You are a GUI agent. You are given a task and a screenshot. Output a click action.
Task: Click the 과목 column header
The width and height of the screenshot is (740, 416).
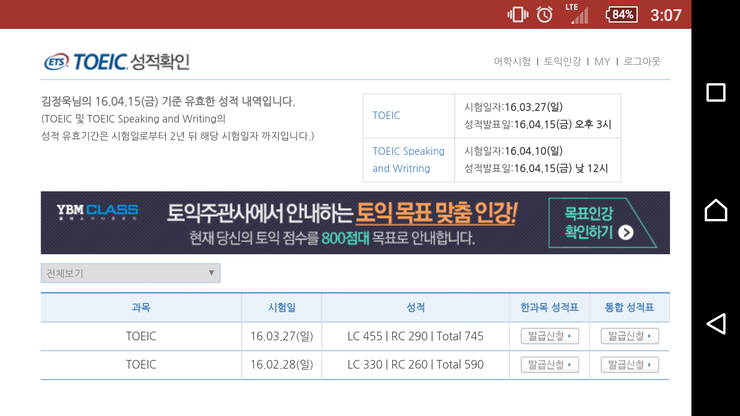(x=141, y=307)
